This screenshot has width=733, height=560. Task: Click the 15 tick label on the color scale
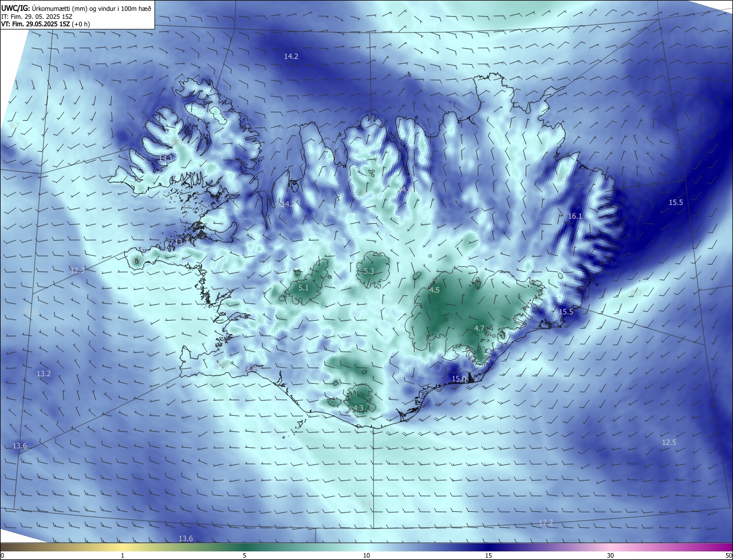[488, 555]
